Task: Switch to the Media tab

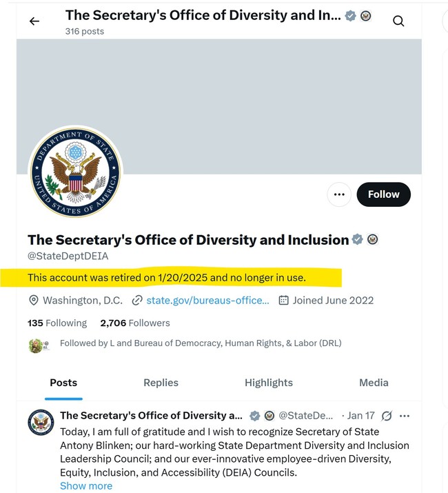Action: point(374,383)
